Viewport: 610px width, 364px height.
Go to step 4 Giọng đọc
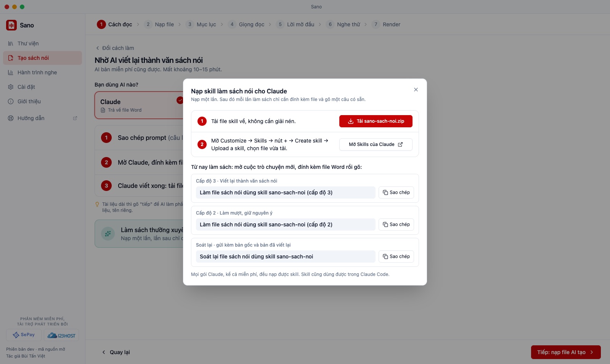click(x=246, y=24)
